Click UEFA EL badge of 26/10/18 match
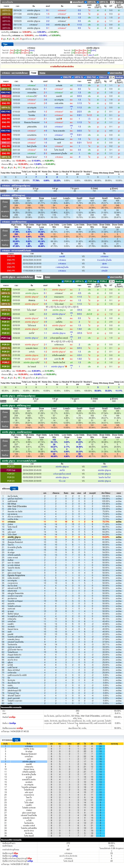 pyautogui.click(x=6, y=28)
